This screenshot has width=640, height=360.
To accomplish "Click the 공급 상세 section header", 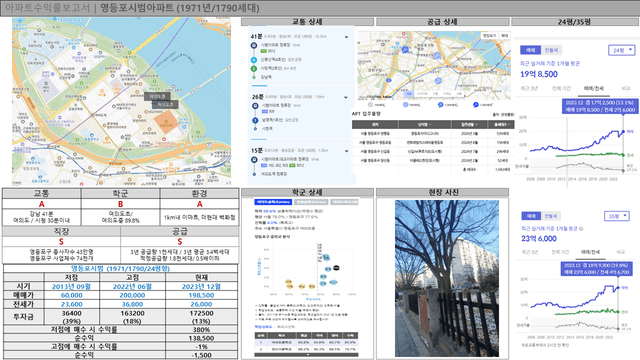I will [442, 22].
